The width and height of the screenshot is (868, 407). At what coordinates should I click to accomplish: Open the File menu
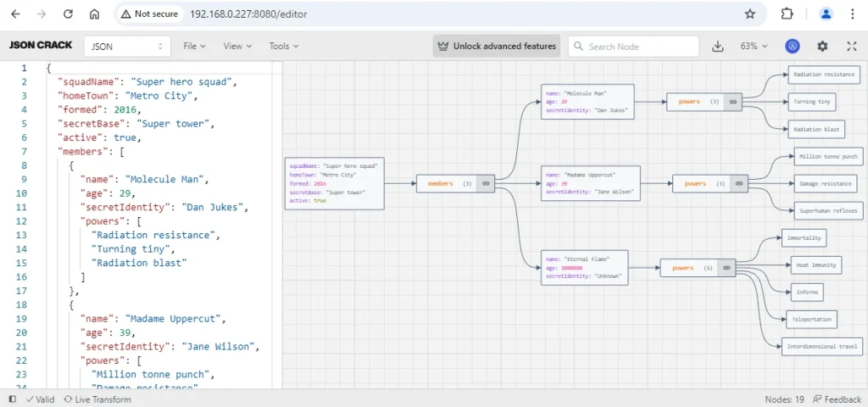pyautogui.click(x=195, y=47)
